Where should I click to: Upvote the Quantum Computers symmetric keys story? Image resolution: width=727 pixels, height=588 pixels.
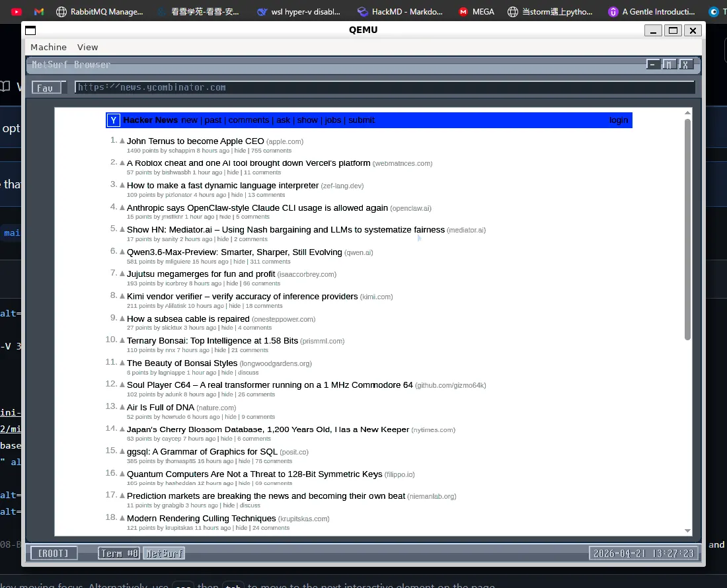coord(122,474)
